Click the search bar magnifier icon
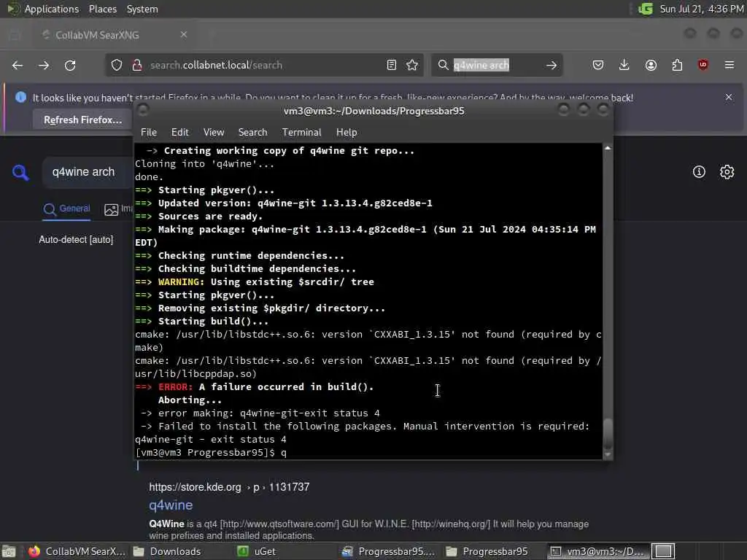The width and height of the screenshot is (747, 560). click(x=443, y=65)
